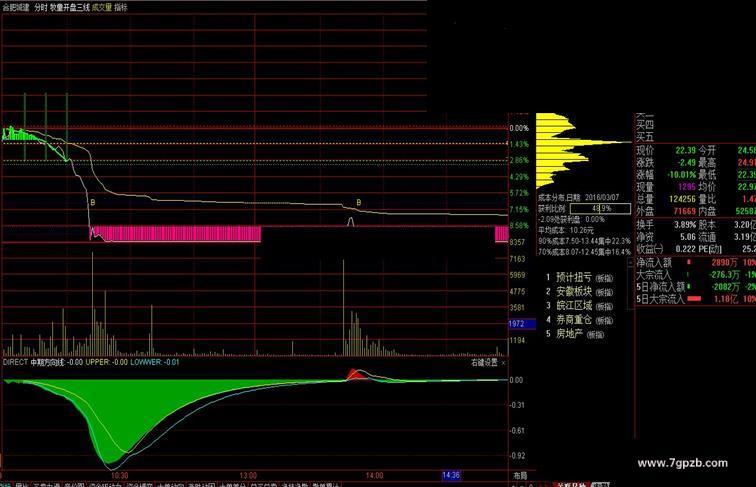The width and height of the screenshot is (756, 487).
Task: Click the 净资 5.06 value
Action: [688, 237]
